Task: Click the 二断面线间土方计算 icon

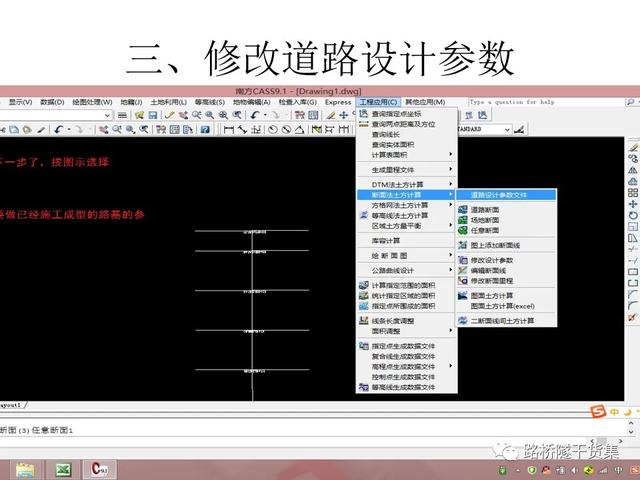Action: [x=462, y=320]
